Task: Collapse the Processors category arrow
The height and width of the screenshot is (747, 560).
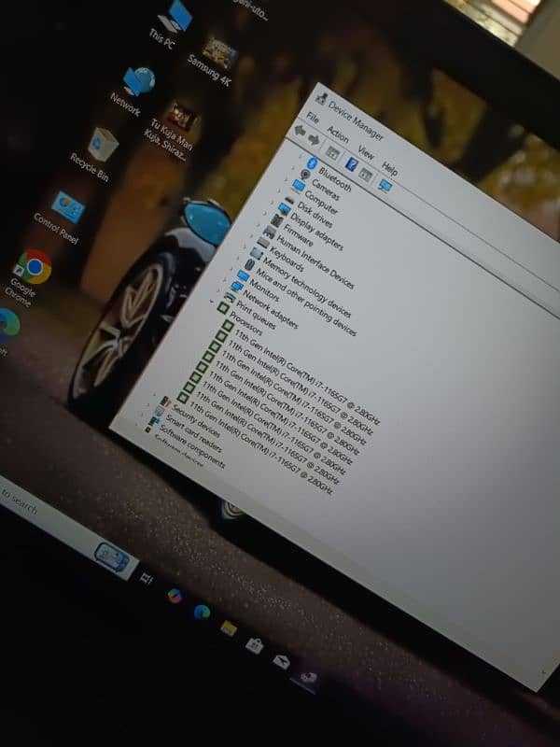Action: [x=212, y=302]
